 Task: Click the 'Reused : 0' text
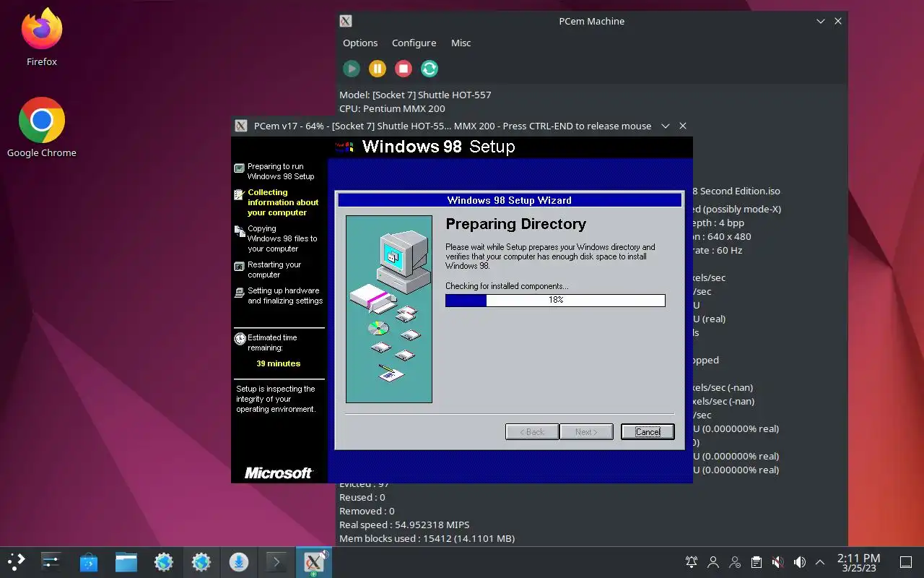(362, 497)
